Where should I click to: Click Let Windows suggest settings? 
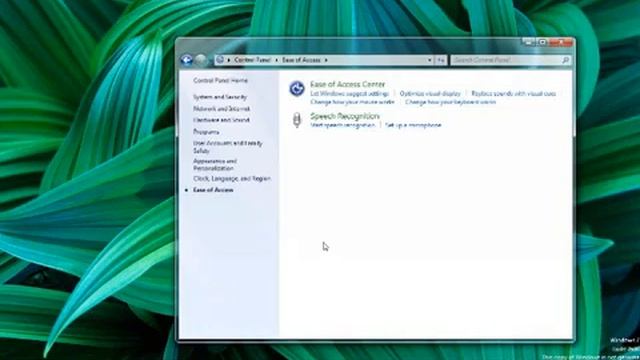pyautogui.click(x=349, y=94)
